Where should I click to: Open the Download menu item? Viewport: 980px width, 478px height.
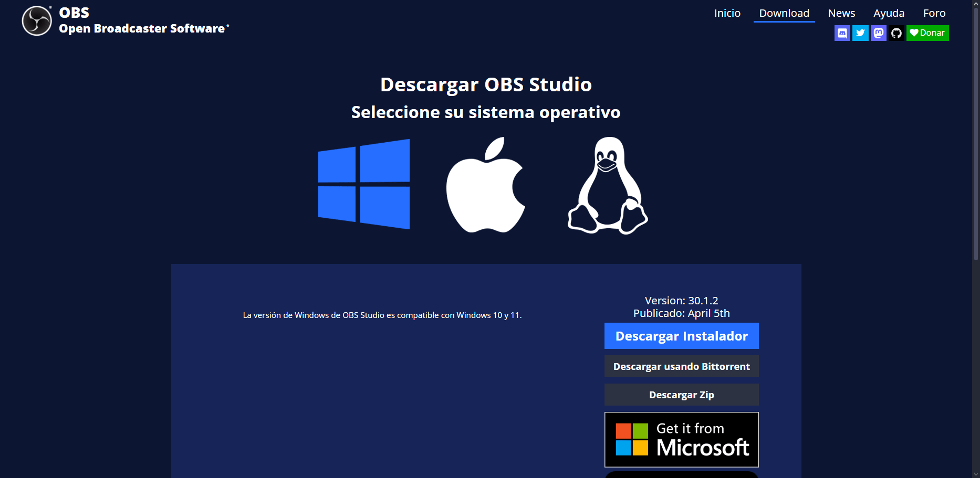[x=784, y=13]
